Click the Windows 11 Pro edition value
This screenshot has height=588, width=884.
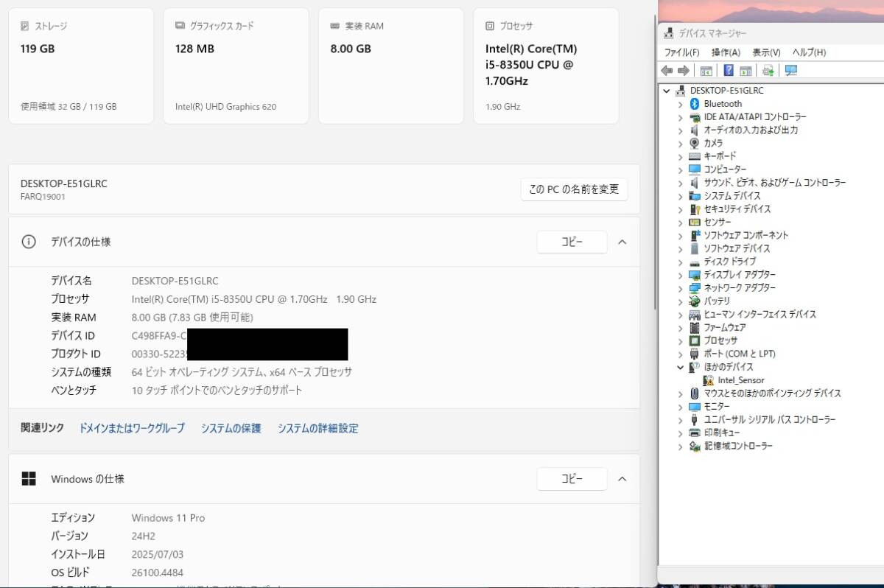pyautogui.click(x=168, y=518)
